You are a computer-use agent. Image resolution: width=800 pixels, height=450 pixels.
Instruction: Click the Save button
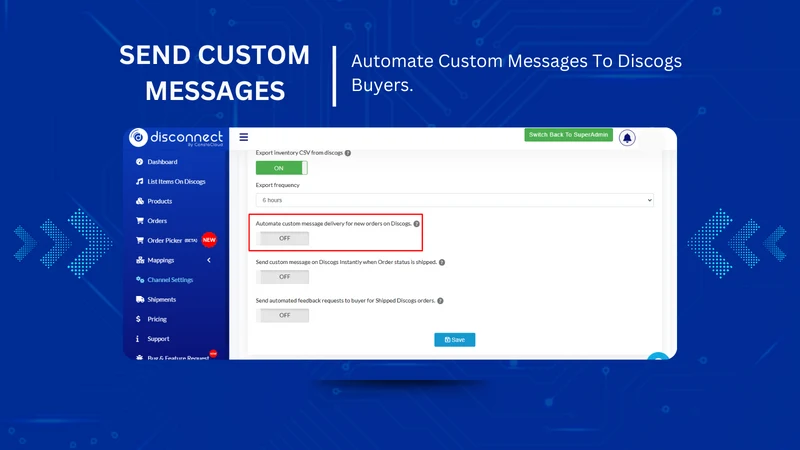[x=455, y=340]
